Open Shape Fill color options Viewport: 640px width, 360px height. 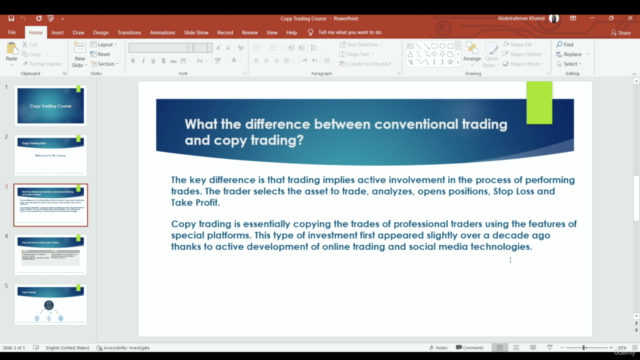[x=520, y=44]
